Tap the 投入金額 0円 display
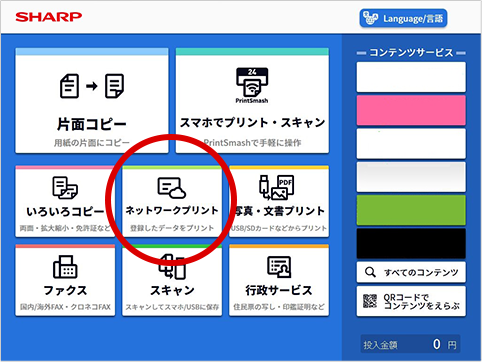This screenshot has width=482, height=362. click(410, 344)
